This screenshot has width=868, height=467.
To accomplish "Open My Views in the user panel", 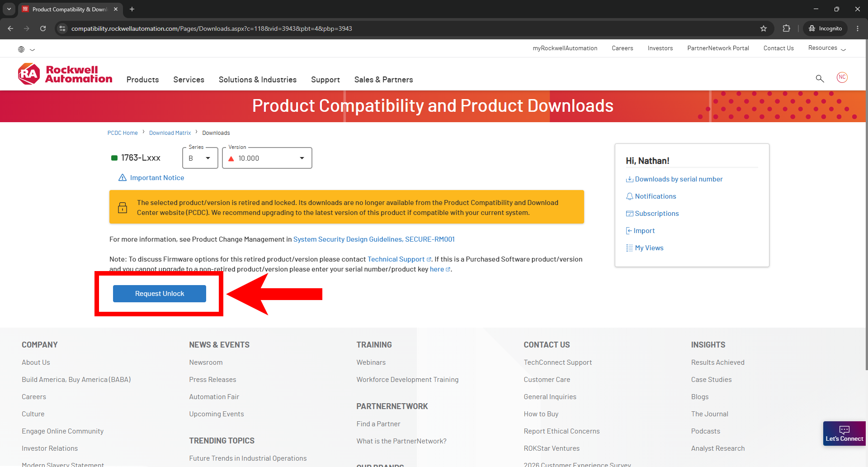I will (649, 248).
